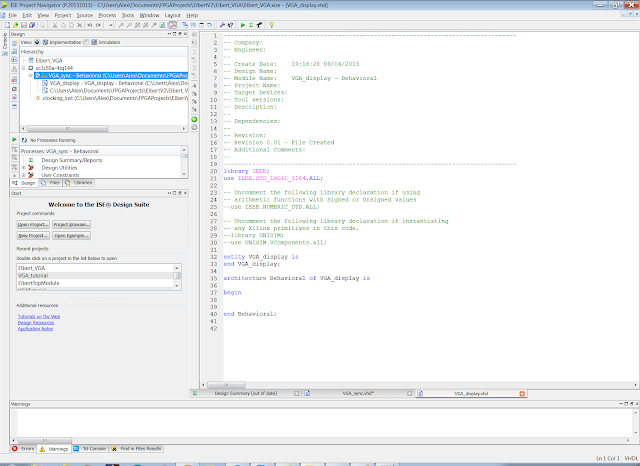The image size is (640, 466).
Task: Select the Simulation view radio button
Action: 86,42
